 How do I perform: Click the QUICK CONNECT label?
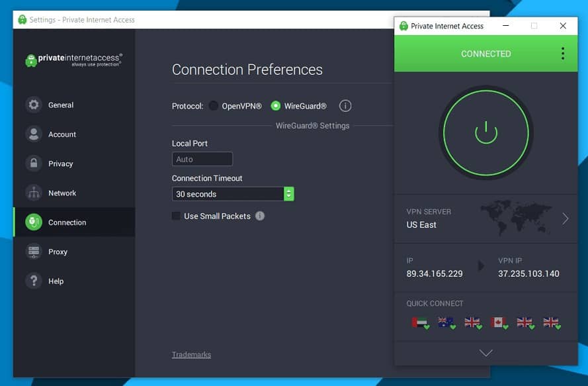pyautogui.click(x=435, y=303)
